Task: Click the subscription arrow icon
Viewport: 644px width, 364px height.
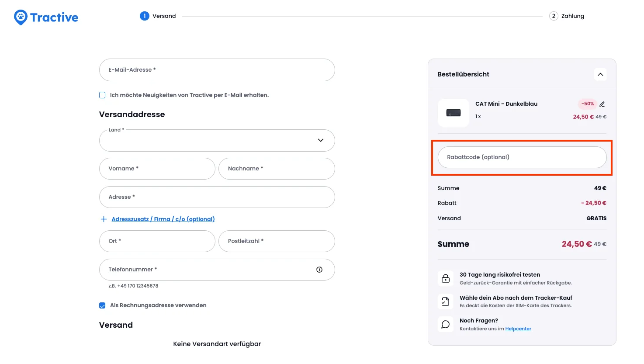Action: coord(445,301)
